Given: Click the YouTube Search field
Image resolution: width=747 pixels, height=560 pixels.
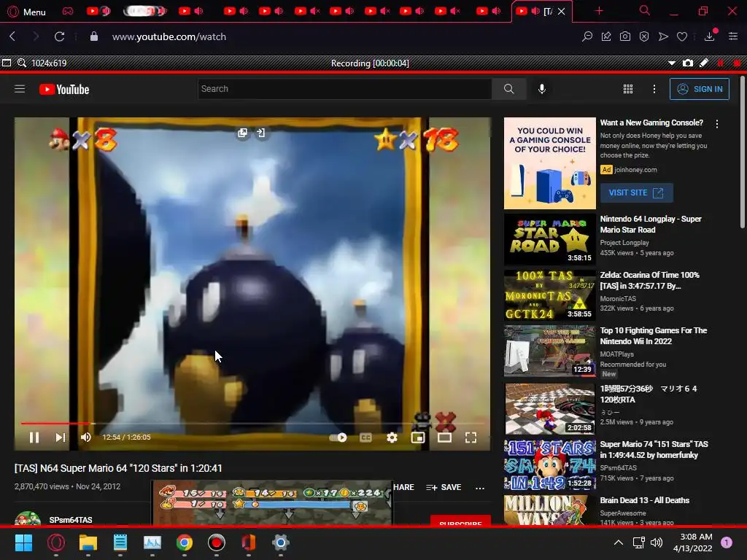Looking at the screenshot, I should click(344, 89).
